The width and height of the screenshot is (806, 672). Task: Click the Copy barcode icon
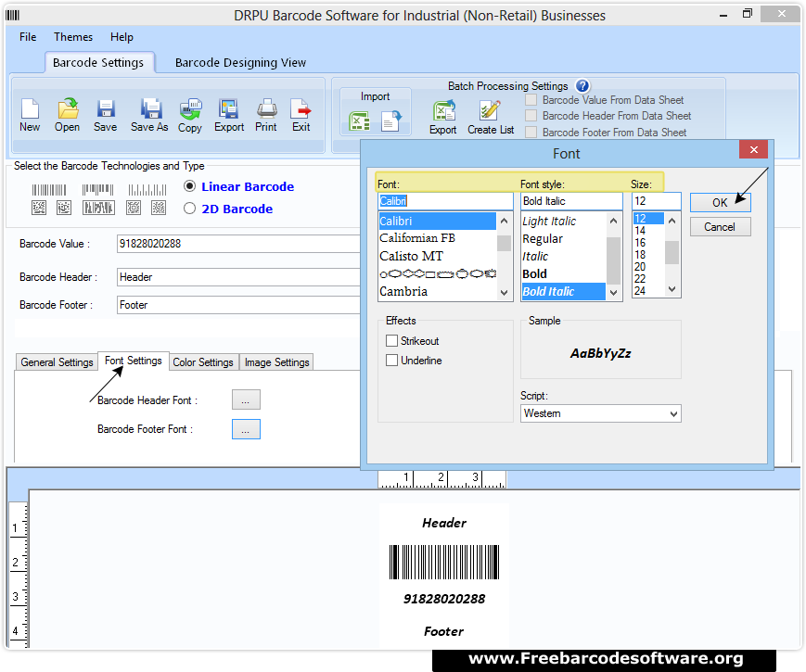pyautogui.click(x=191, y=108)
